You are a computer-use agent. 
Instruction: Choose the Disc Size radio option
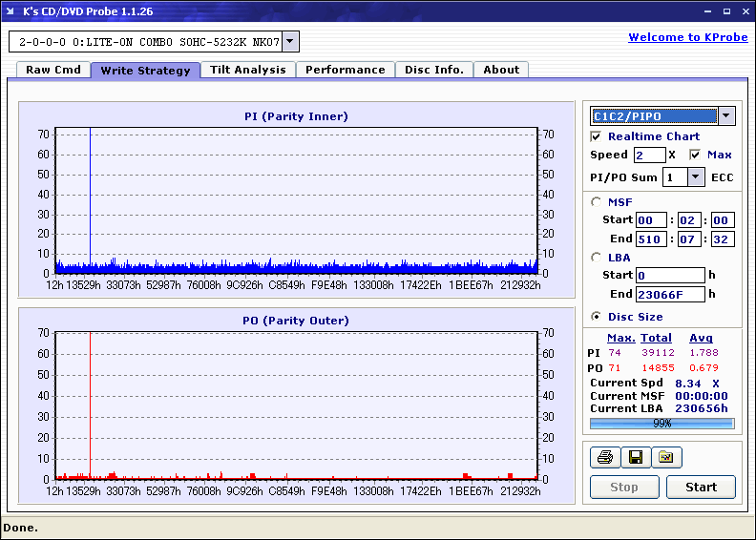597,317
